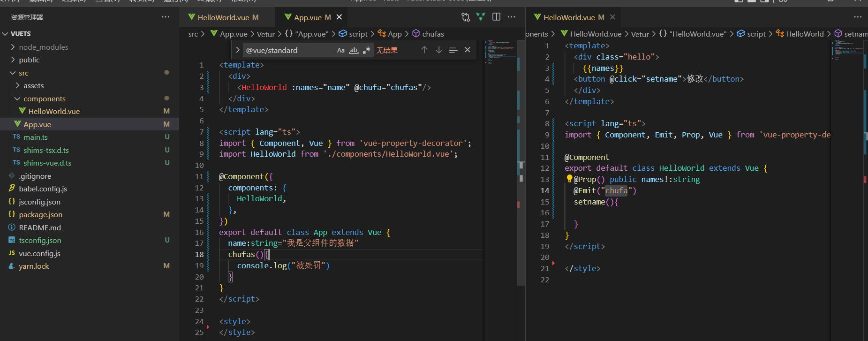The image size is (868, 341).
Task: Click HelloWorld.vue breadcrumb in right editor
Action: (x=591, y=34)
